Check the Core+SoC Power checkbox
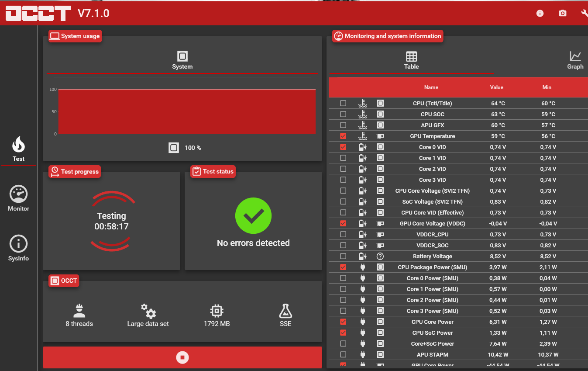The width and height of the screenshot is (588, 371). pos(343,343)
